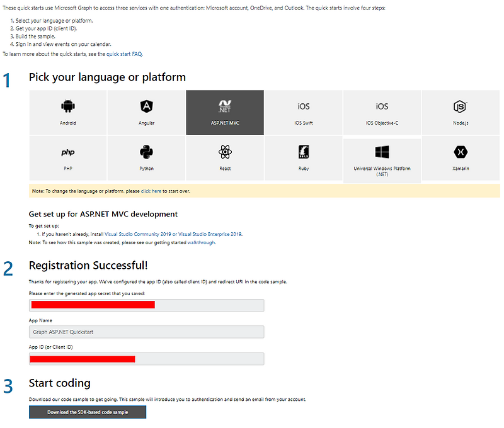This screenshot has height=428, width=504.
Task: Choose iOS Swift as the platform
Action: tap(303, 112)
